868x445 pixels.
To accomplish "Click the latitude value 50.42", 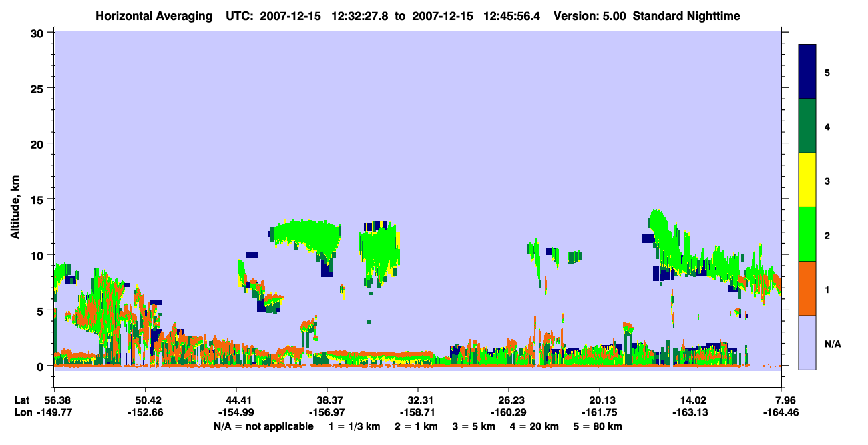I will (146, 400).
